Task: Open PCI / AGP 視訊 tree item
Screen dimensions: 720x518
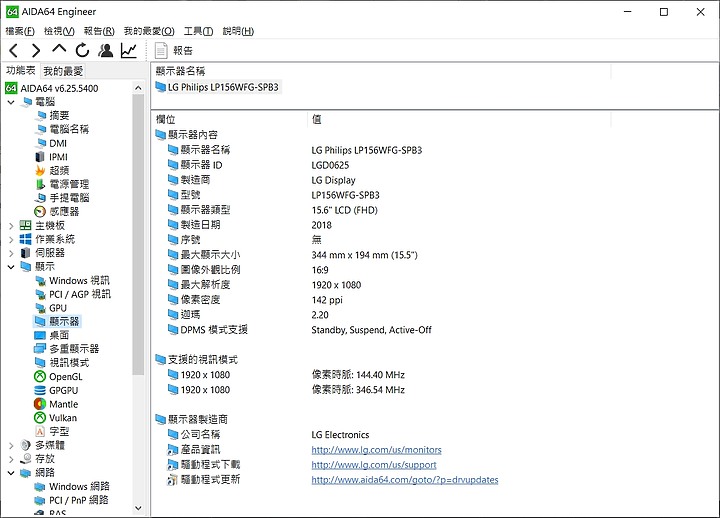Action: point(73,294)
